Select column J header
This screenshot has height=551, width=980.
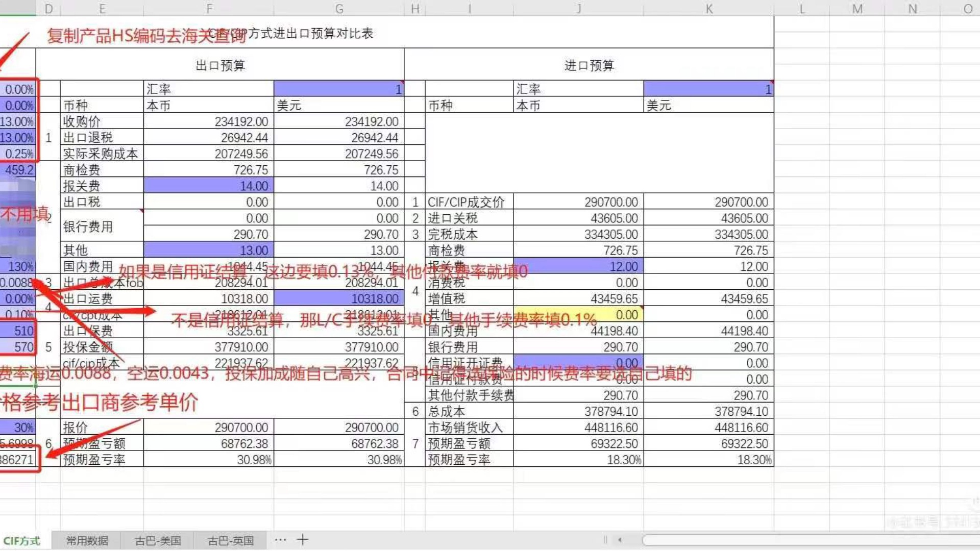click(578, 9)
